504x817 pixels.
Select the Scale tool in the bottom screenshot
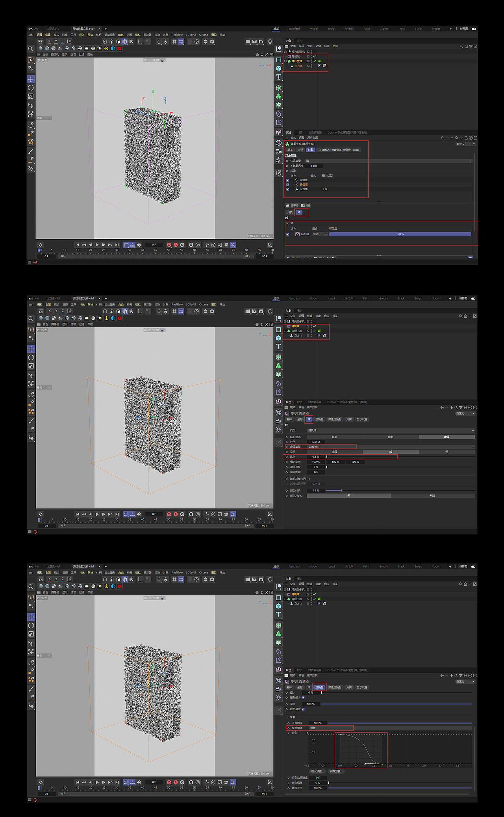pos(31,634)
